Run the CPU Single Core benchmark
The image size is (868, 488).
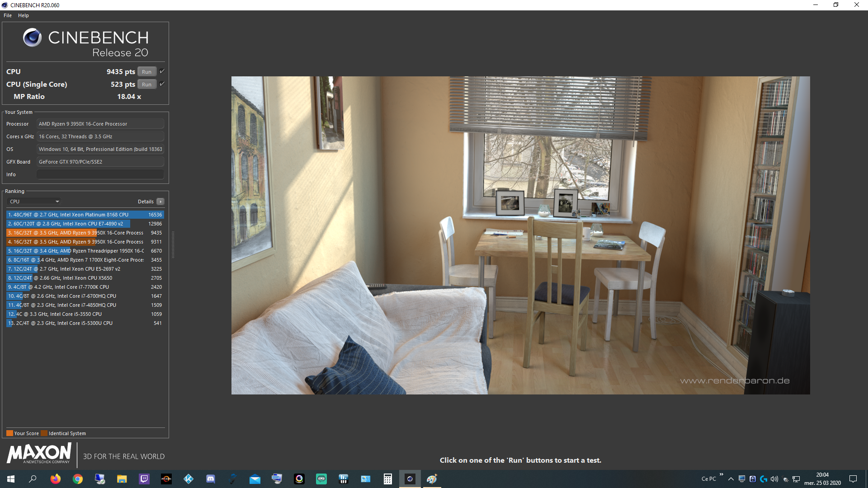(146, 84)
